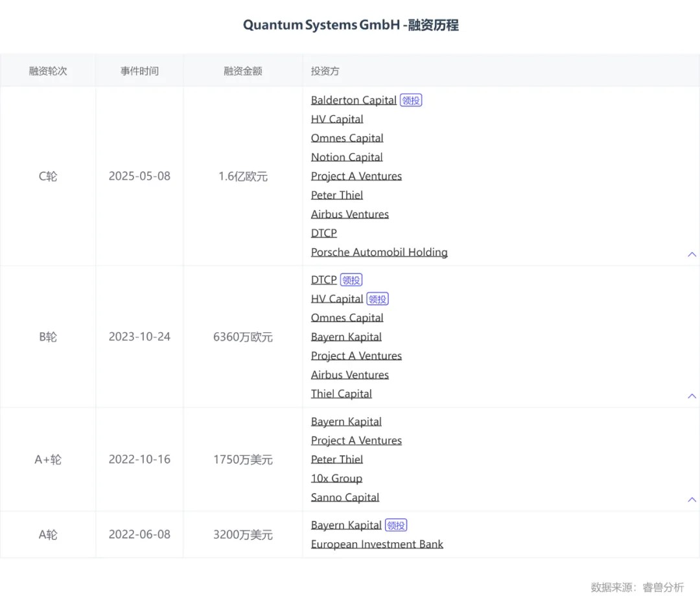
Task: Click 领投 badge next to Bayern Kapital
Action: pos(396,525)
